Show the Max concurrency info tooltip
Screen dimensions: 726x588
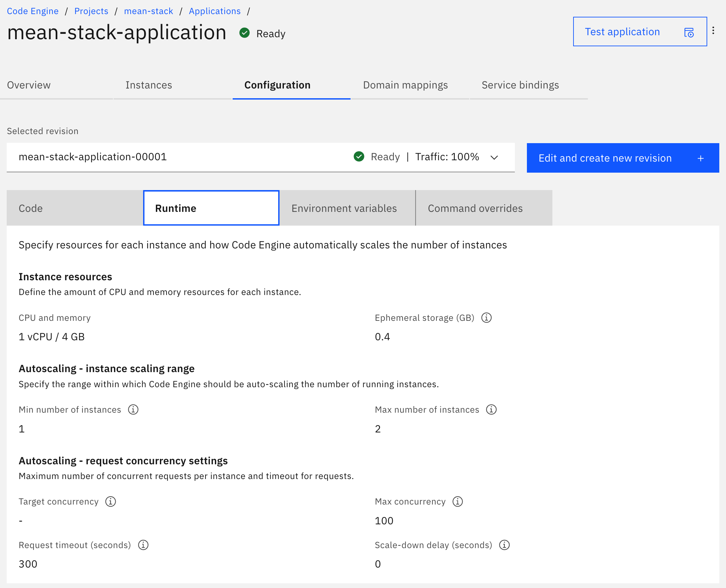[x=458, y=502]
